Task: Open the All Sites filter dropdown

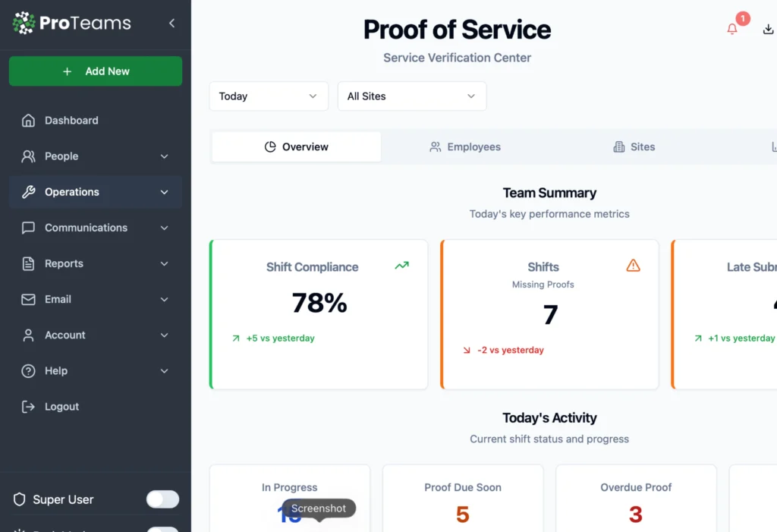Action: pos(411,96)
